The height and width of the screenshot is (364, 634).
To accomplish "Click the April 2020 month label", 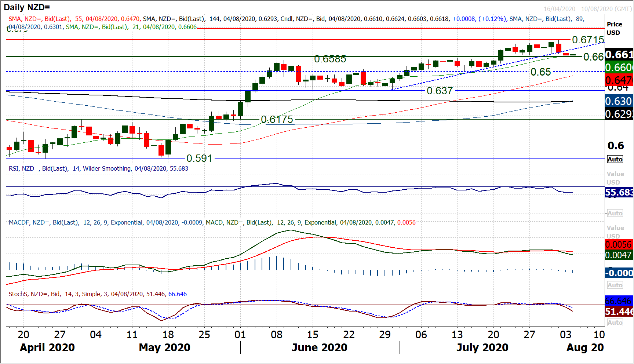I will (x=47, y=347).
